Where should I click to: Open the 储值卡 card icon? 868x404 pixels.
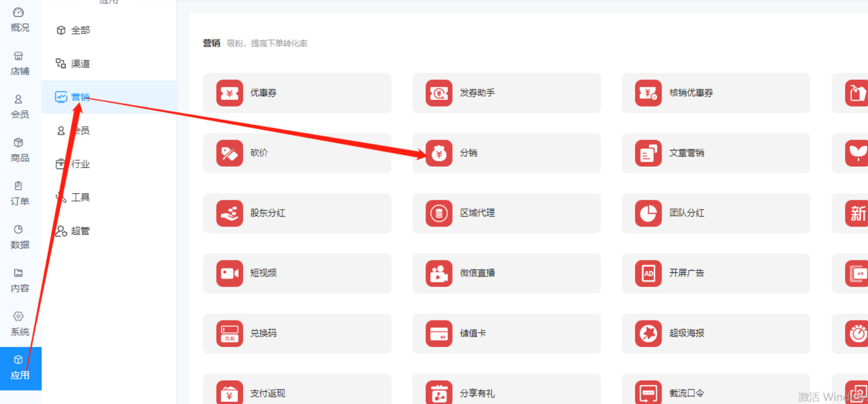[x=439, y=333]
